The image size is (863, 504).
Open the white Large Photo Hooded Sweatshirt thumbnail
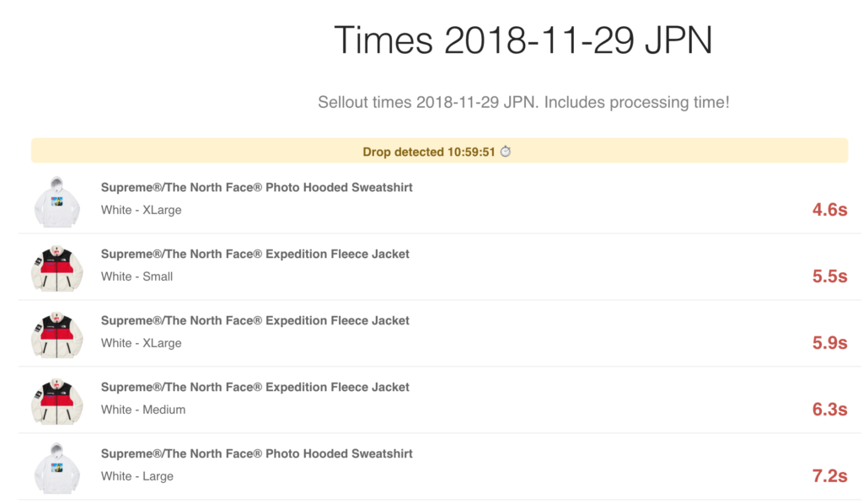coord(56,469)
